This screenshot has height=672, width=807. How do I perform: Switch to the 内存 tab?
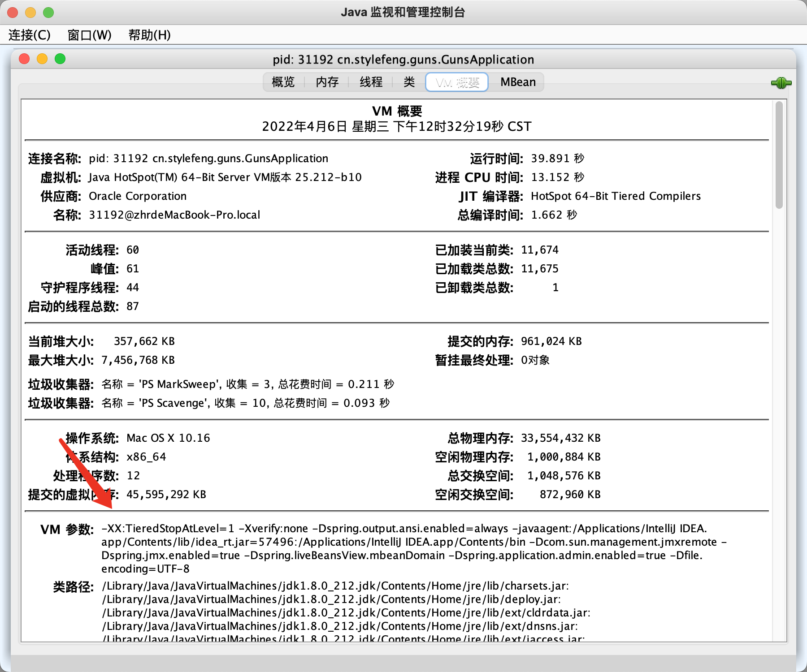click(x=327, y=82)
